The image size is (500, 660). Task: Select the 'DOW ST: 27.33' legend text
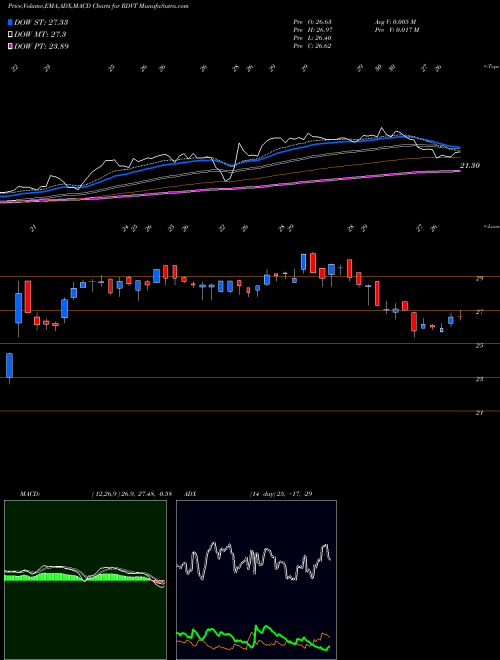coord(41,23)
